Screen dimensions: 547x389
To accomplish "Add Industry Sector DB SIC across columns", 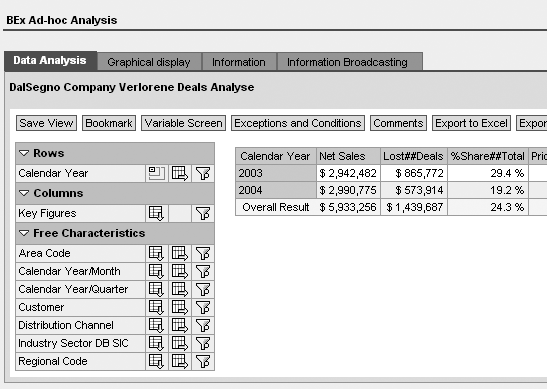I will 180,343.
